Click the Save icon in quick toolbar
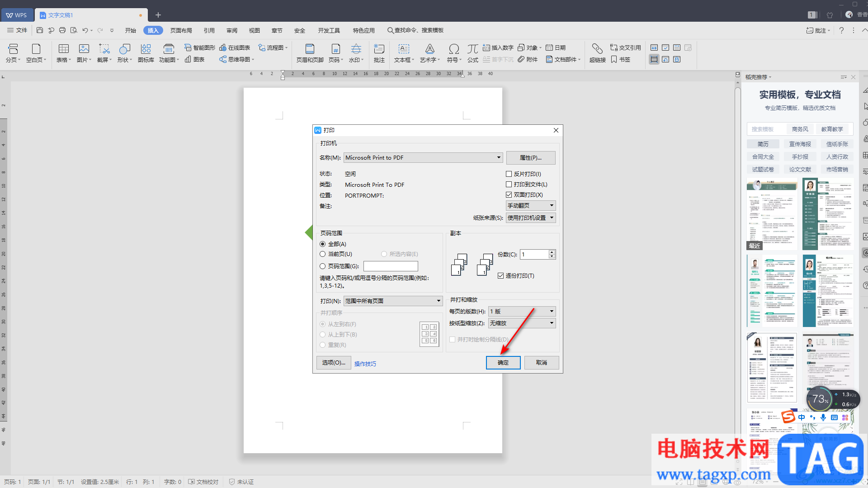 click(x=40, y=30)
